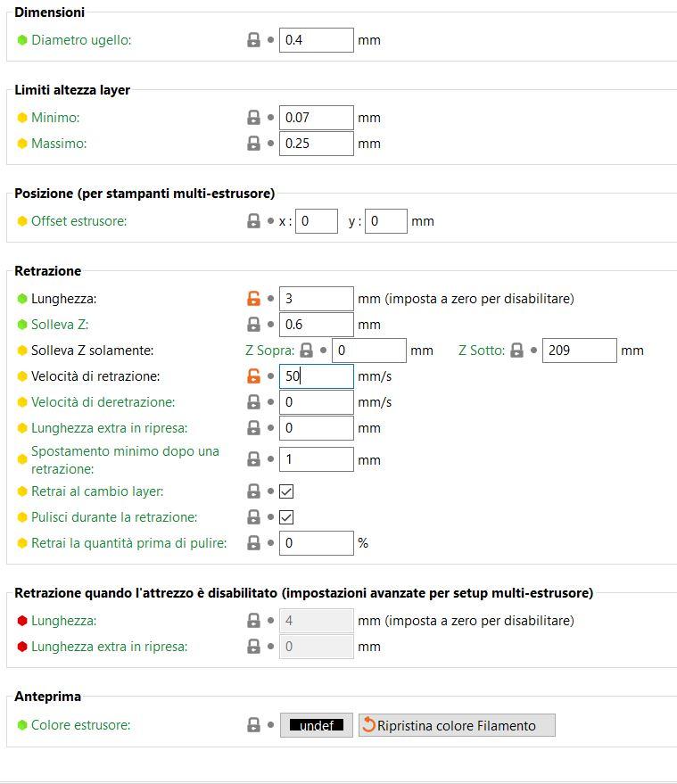Click the lock icon beside Z Sotto

click(x=516, y=351)
